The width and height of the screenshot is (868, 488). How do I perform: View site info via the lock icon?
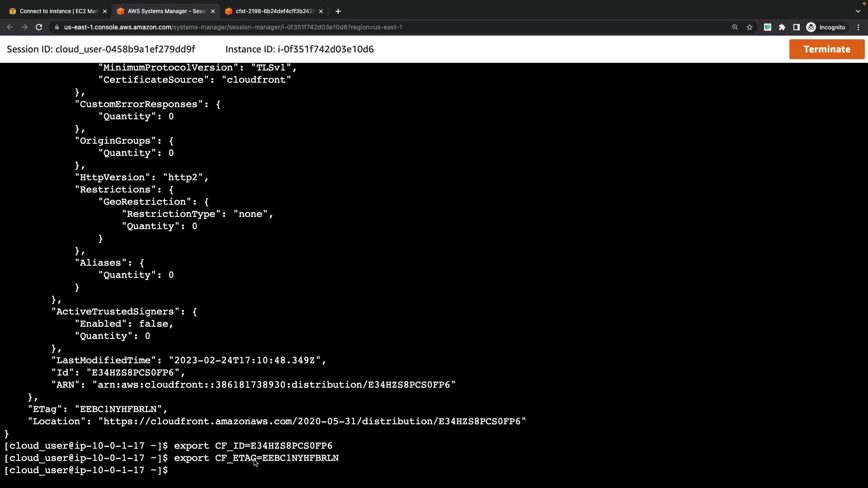click(x=57, y=27)
